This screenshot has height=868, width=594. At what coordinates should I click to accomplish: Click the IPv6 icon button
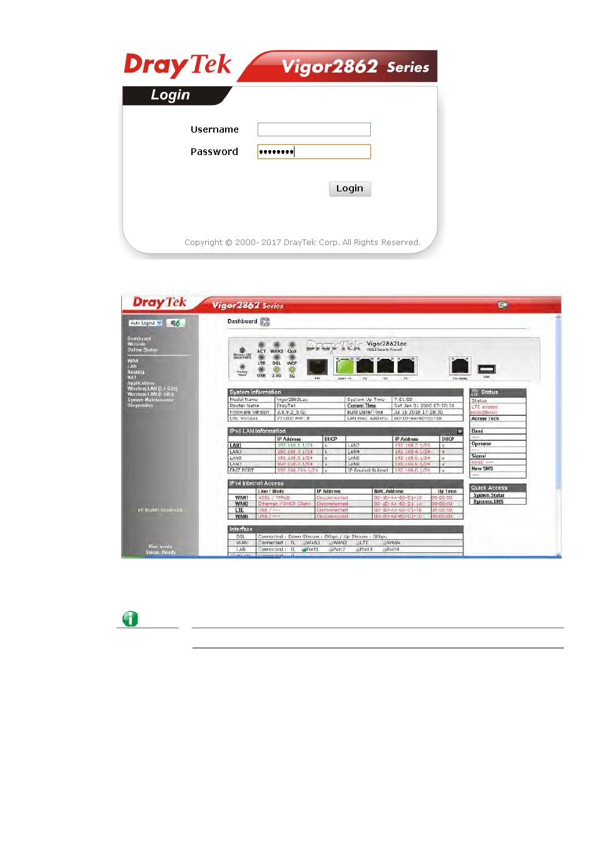(x=176, y=323)
